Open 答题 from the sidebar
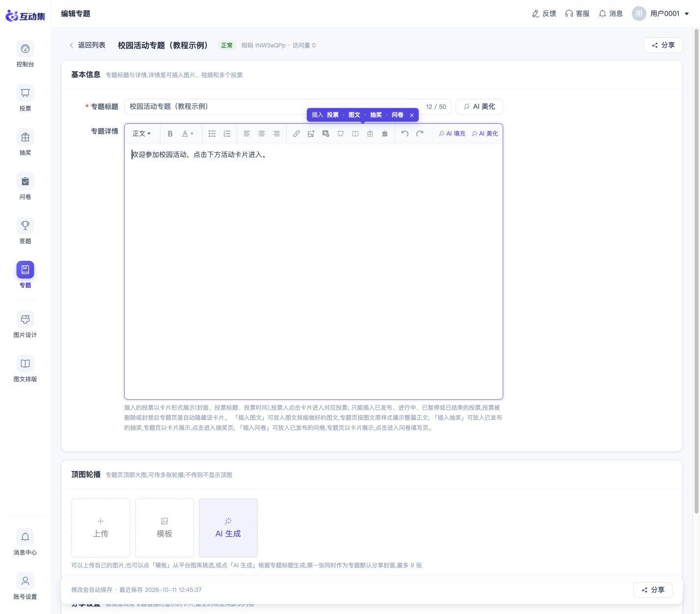700x614 pixels. 25,231
